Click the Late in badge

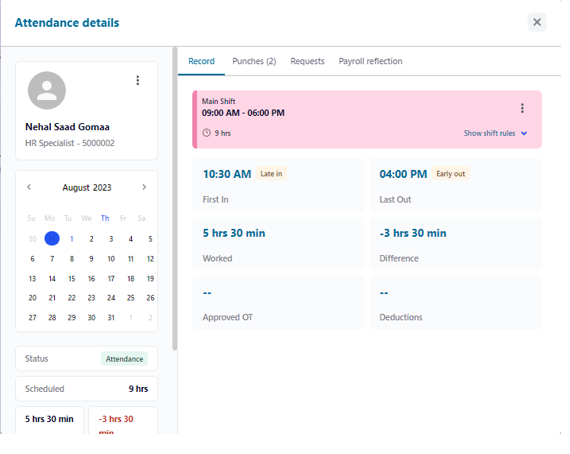(271, 174)
